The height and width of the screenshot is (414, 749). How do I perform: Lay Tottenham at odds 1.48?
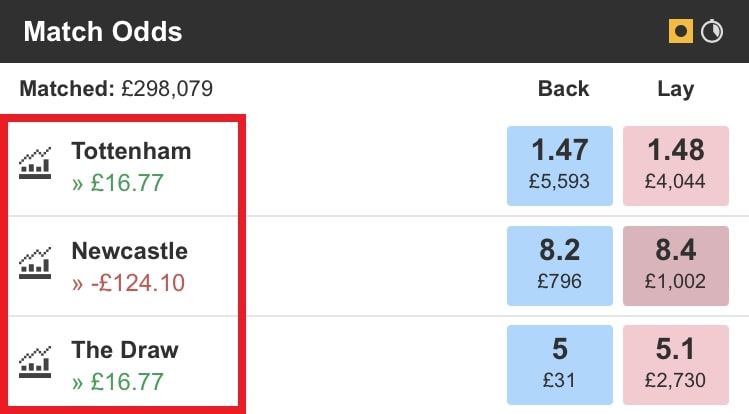(676, 165)
